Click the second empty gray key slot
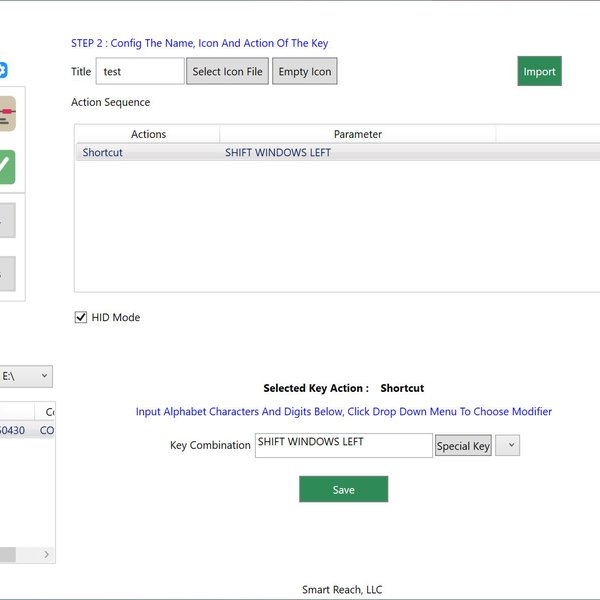Viewport: 600px width, 600px height. coord(7,273)
